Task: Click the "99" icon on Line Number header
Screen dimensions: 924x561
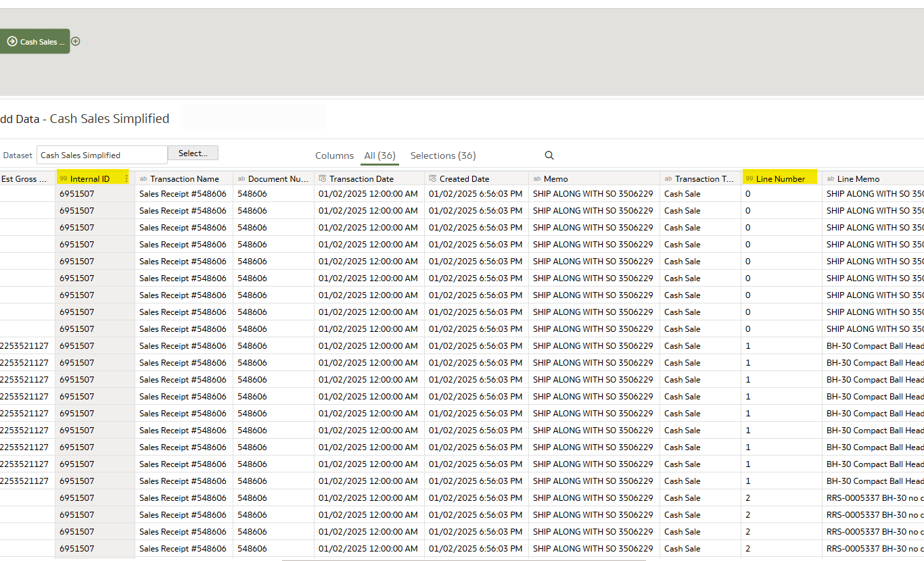Action: click(749, 178)
